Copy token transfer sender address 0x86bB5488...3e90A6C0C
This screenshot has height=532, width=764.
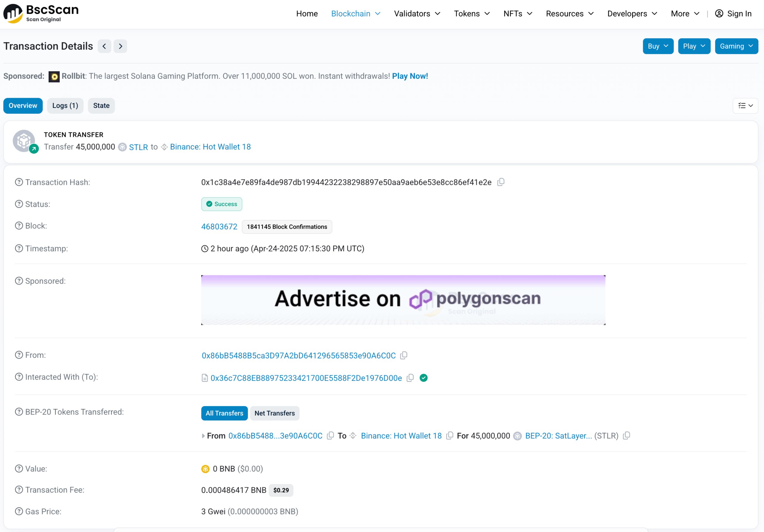[x=330, y=436]
